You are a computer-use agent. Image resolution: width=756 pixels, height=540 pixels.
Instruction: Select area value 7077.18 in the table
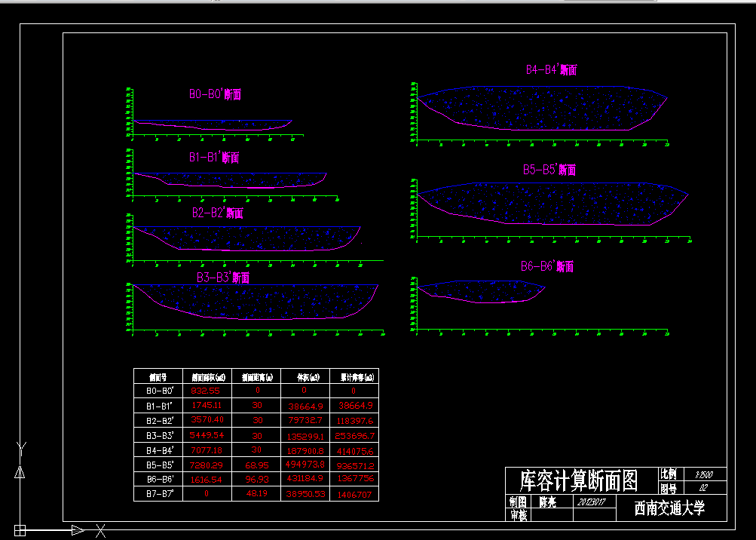pos(207,449)
